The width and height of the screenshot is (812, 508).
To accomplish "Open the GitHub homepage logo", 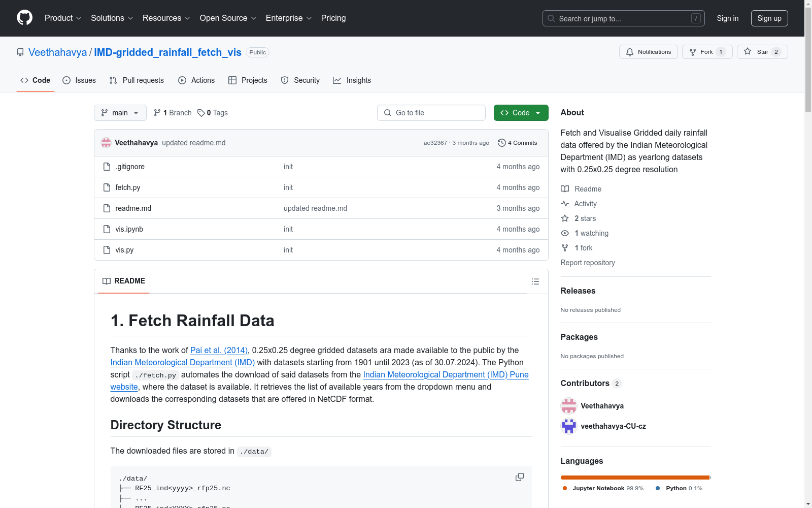I will 24,18.
